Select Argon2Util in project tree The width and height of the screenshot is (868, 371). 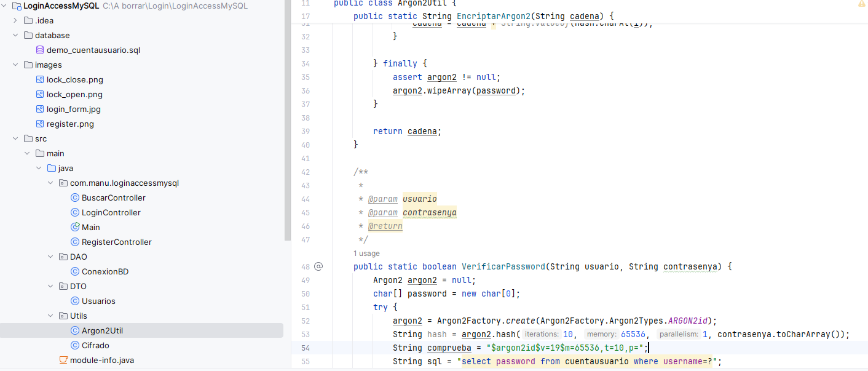(x=103, y=330)
